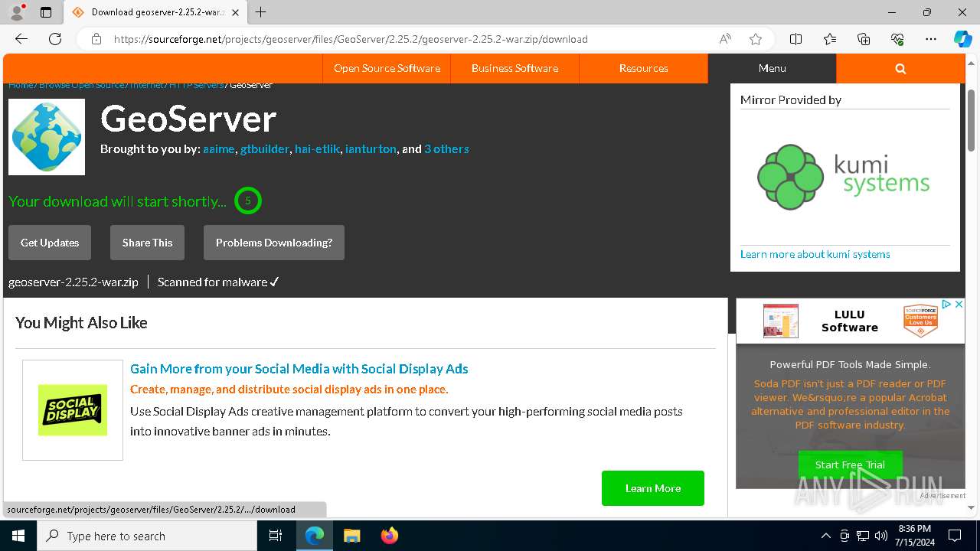Viewport: 980px width, 551px height.
Task: Open the 3 others link
Action: (446, 149)
